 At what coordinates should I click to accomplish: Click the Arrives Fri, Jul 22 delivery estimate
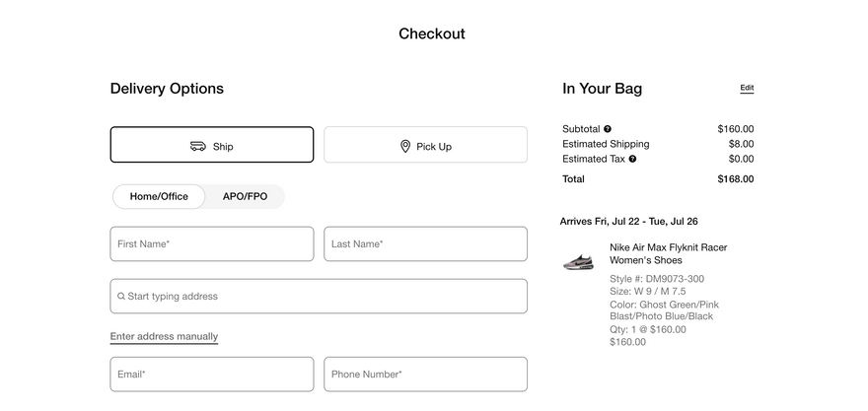click(628, 222)
